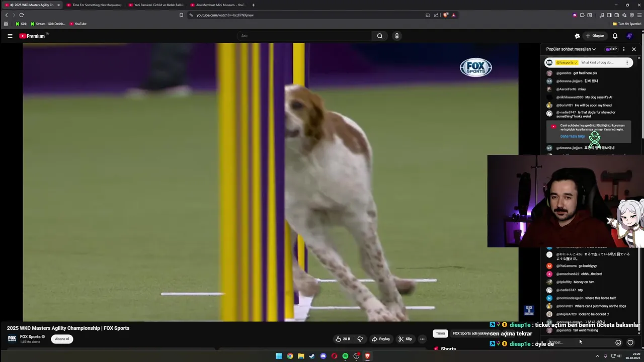644x362 pixels.
Task: Open the Daha fazla bilgi link
Action: (573, 136)
